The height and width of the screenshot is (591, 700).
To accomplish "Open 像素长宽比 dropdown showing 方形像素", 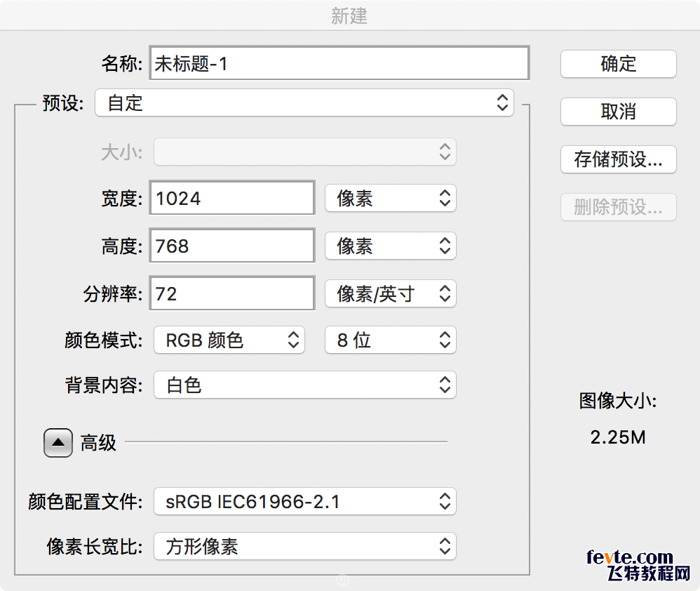I will pos(305,546).
